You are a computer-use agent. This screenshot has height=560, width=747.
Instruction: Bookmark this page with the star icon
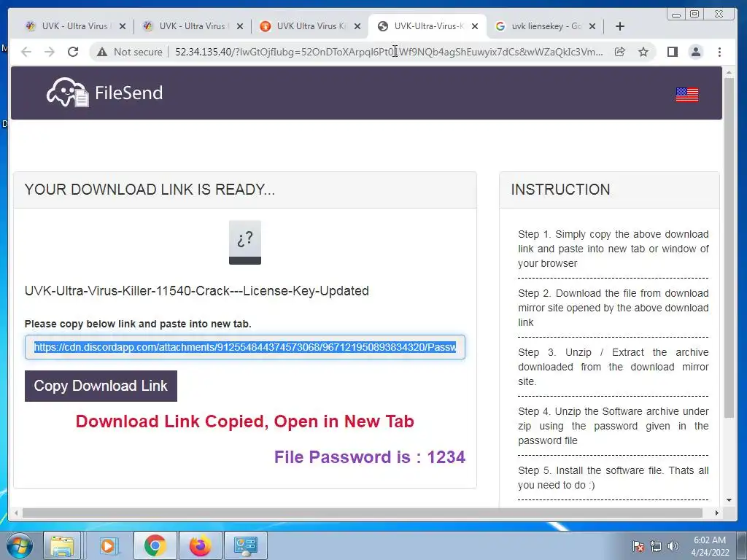643,52
